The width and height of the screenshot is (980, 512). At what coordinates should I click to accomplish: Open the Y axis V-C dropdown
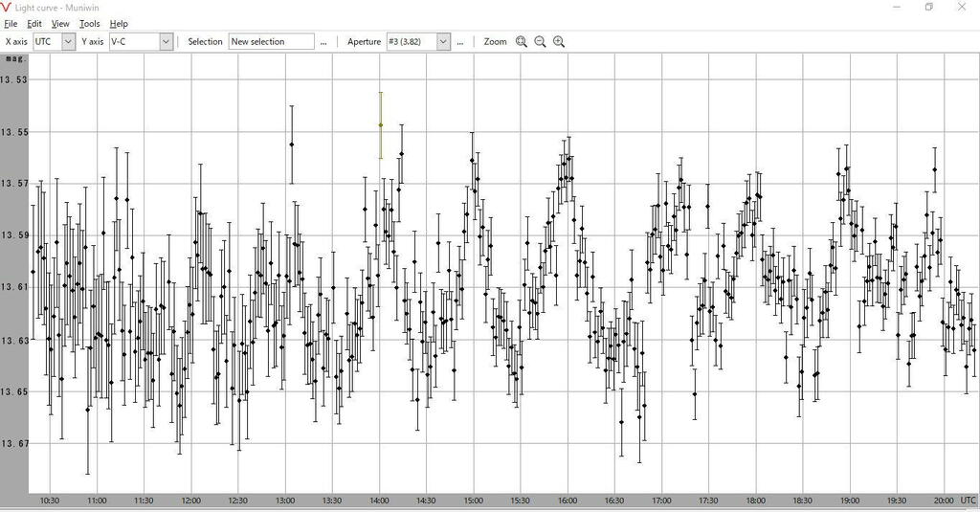point(166,42)
